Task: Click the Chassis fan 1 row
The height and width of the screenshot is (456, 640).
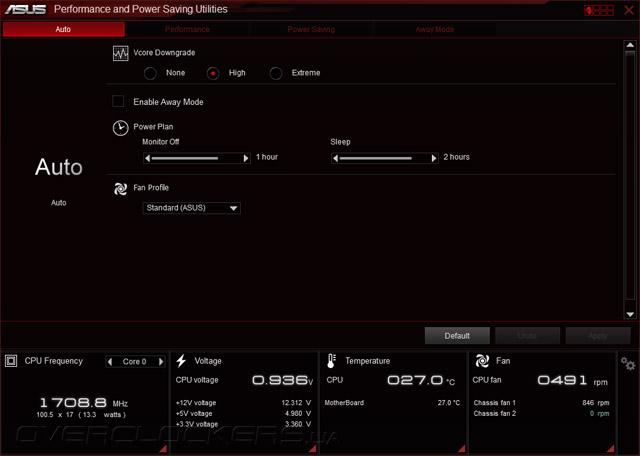Action: pyautogui.click(x=541, y=403)
